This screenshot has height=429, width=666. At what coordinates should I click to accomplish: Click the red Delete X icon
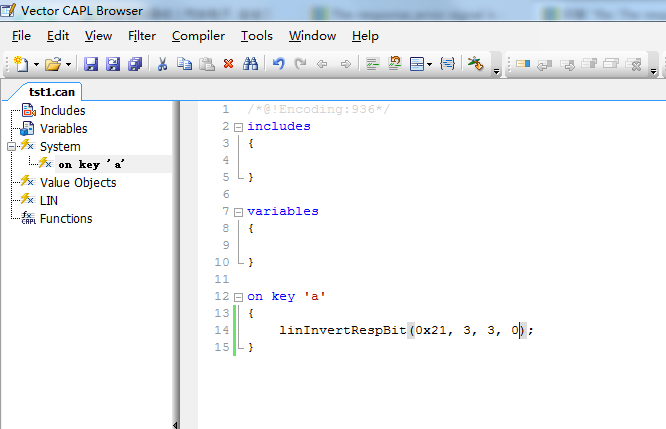coord(229,64)
